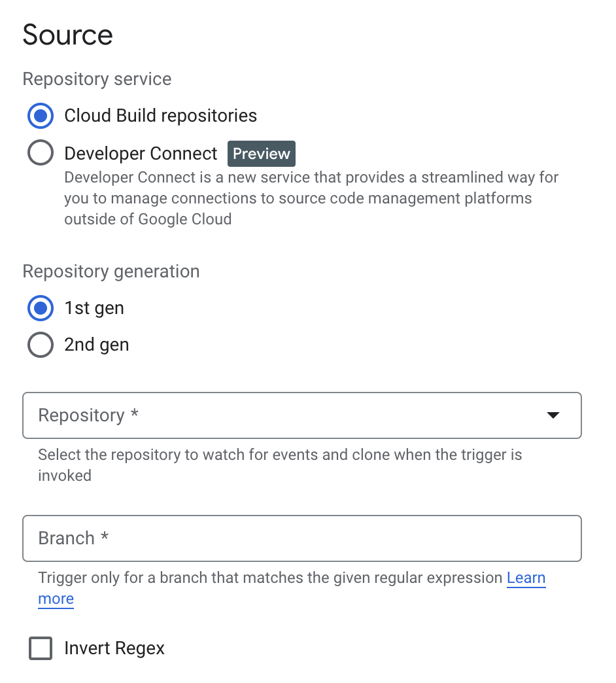Choose the Developer Connect radio circle
Screen dimensions: 616x683
click(x=41, y=152)
